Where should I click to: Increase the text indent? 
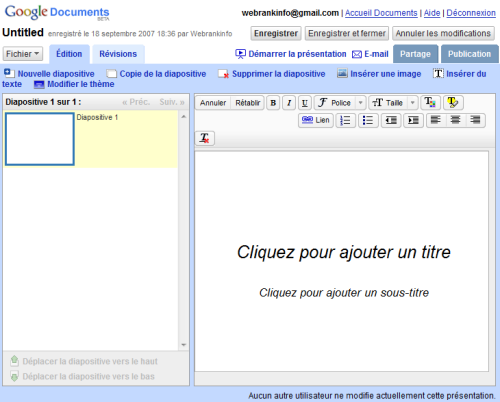(413, 120)
